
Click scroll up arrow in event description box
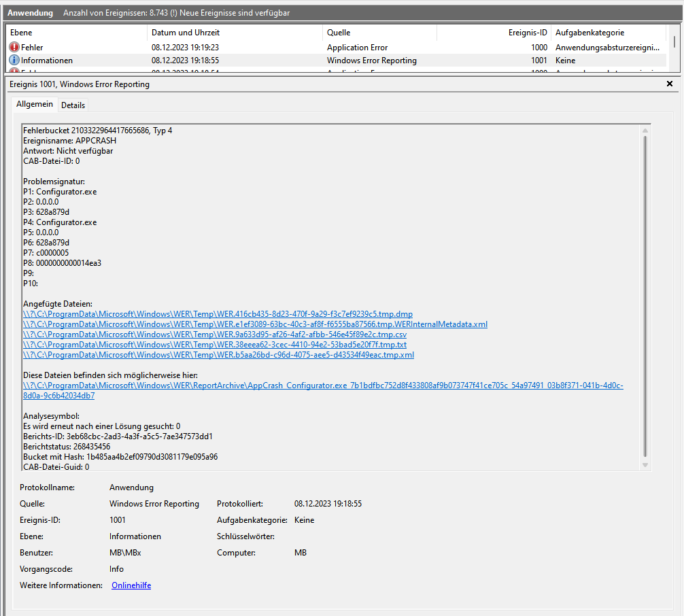click(x=645, y=130)
